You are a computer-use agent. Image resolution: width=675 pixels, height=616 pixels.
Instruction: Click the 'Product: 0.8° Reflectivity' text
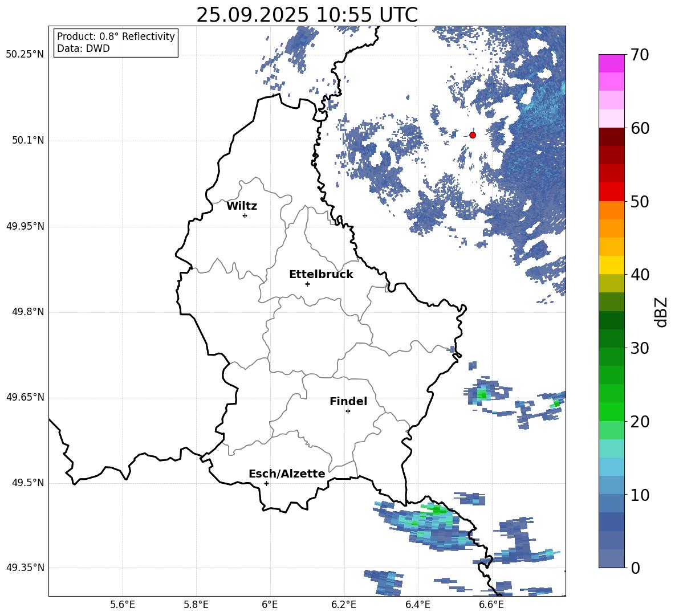pos(116,36)
